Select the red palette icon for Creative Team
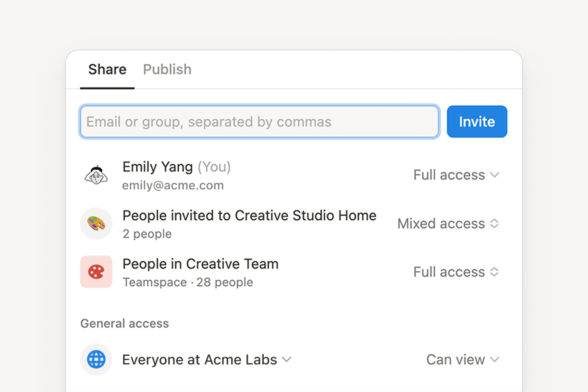This screenshot has height=392, width=588. (x=96, y=272)
